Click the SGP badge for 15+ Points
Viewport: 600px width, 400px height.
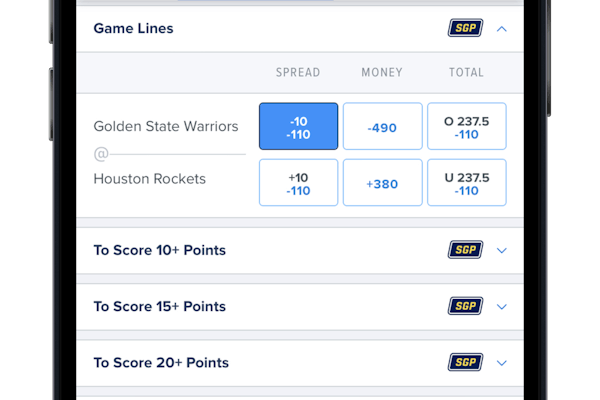pyautogui.click(x=465, y=306)
